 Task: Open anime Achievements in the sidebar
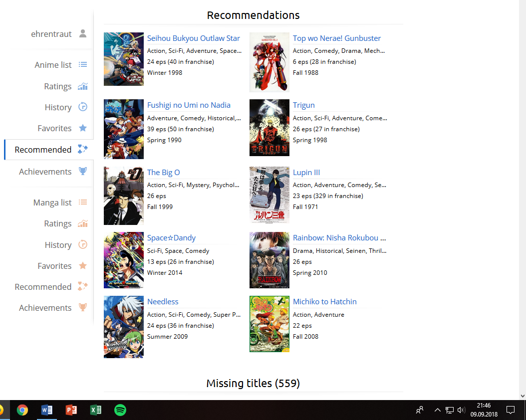[x=45, y=172]
